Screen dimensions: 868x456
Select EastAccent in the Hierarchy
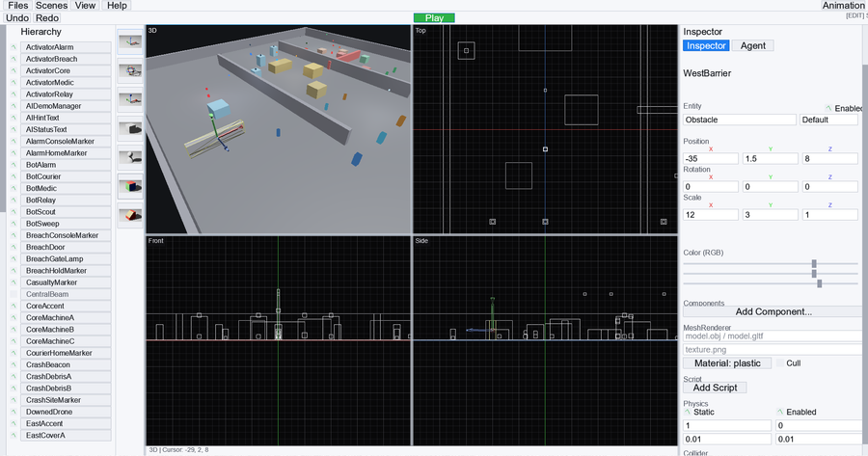coord(66,423)
